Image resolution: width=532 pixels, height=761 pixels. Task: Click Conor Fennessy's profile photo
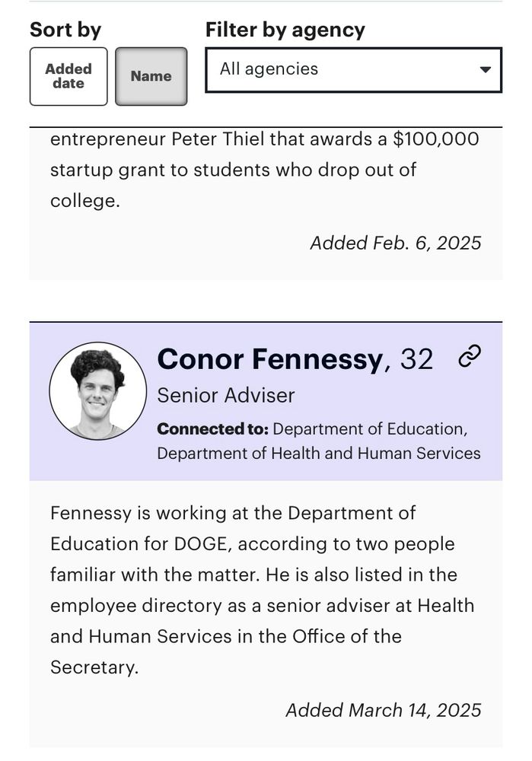(98, 391)
